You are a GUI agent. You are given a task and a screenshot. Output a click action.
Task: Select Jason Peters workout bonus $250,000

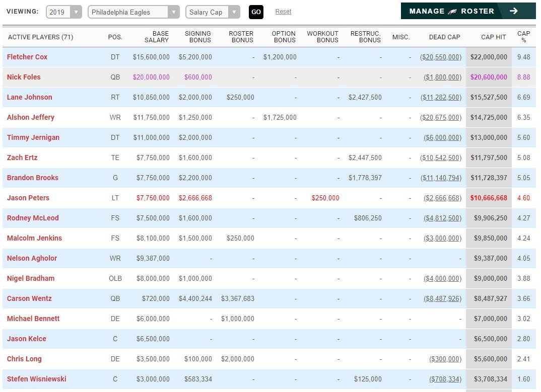click(325, 198)
